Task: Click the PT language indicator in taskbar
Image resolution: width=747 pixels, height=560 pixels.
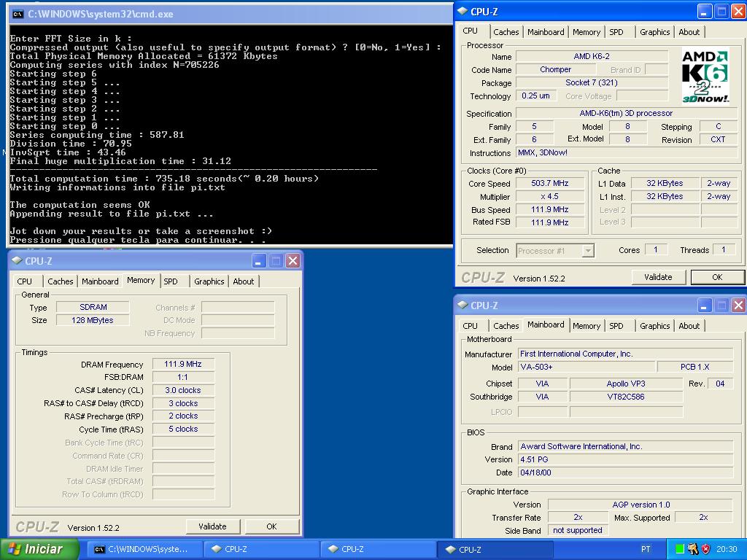Action: pos(646,549)
